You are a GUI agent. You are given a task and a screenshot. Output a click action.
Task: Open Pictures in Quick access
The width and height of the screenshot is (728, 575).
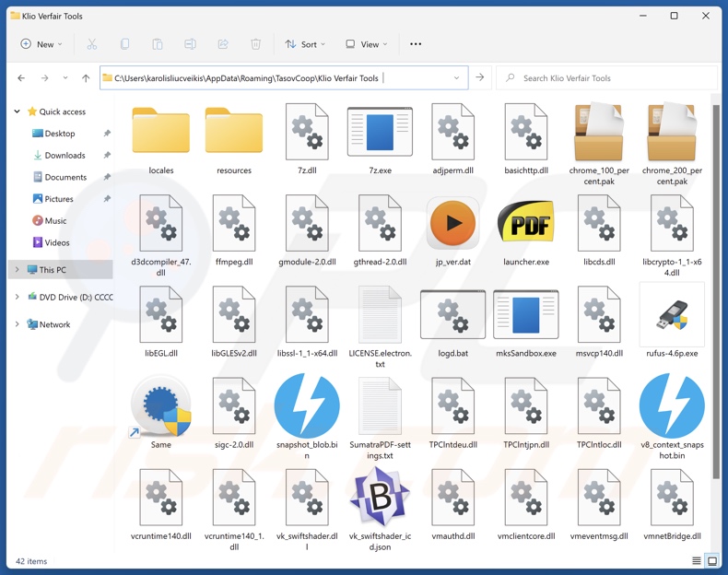[59, 199]
